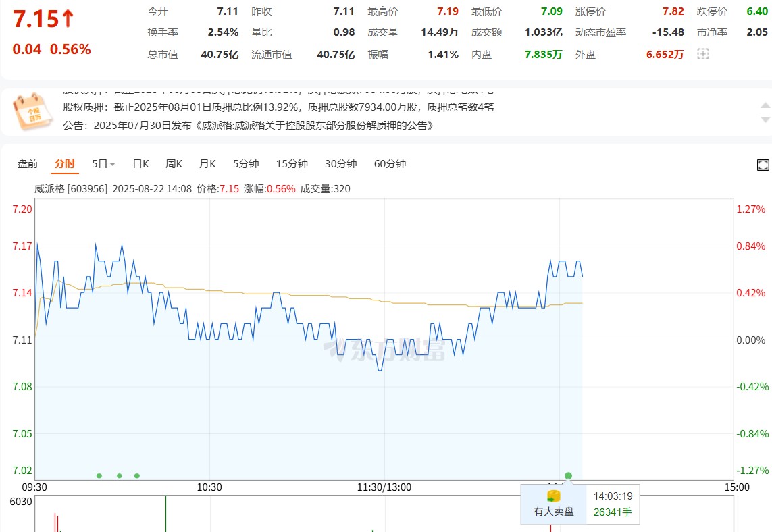Click the 外盘 value 6.652万

click(x=665, y=55)
